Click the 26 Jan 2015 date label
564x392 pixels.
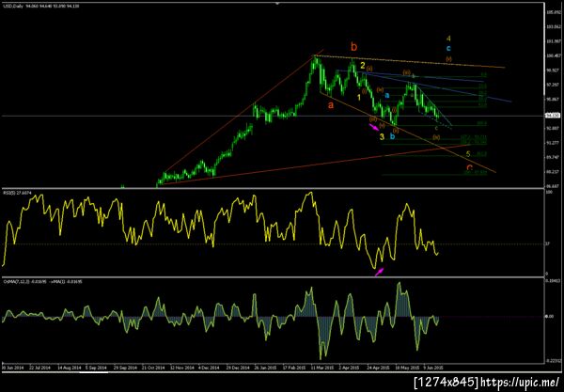266,368
